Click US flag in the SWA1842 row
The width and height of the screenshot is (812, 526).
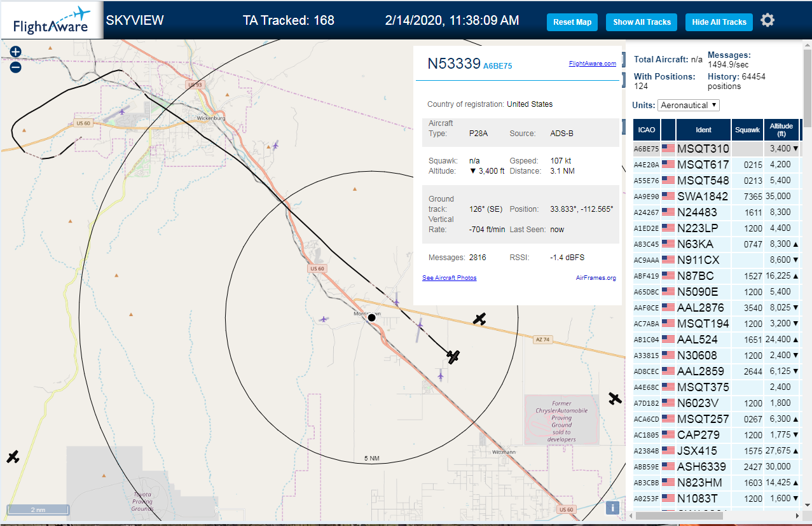[668, 197]
